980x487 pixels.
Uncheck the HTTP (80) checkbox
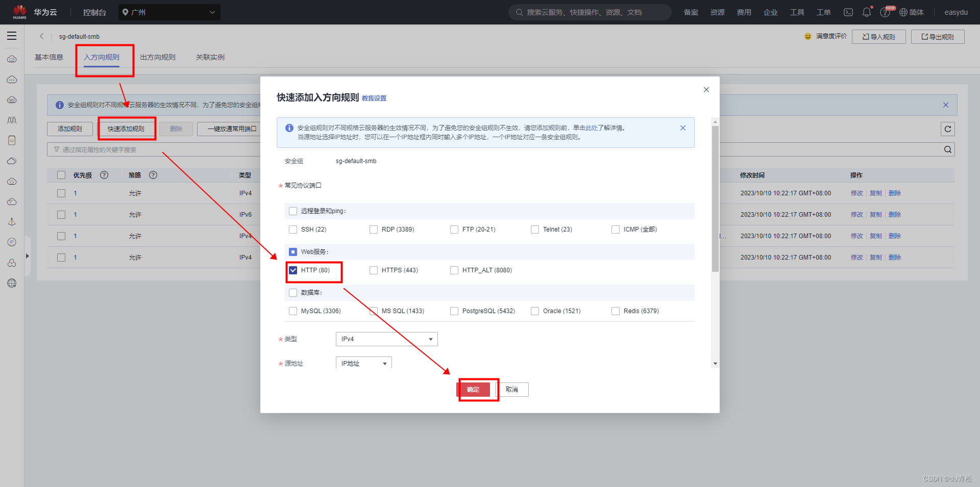[x=293, y=270]
